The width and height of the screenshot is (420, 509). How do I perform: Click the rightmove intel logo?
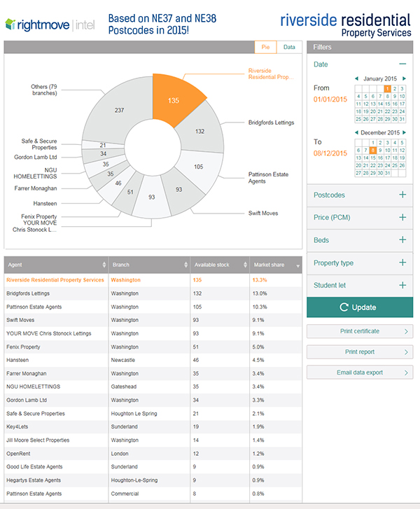coord(50,25)
